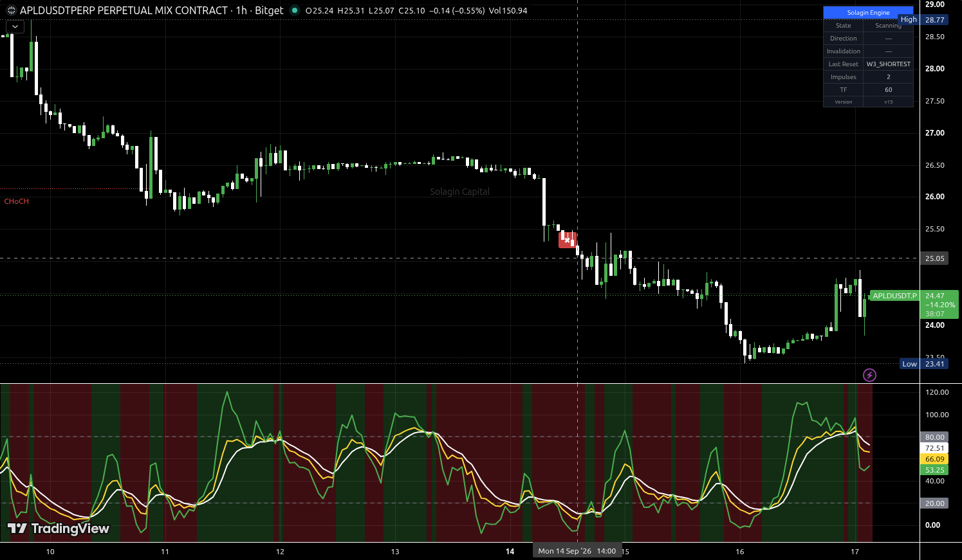Viewport: 962px width, 560px height.
Task: Click the white 72.51 oscillator value label
Action: pyautogui.click(x=935, y=448)
